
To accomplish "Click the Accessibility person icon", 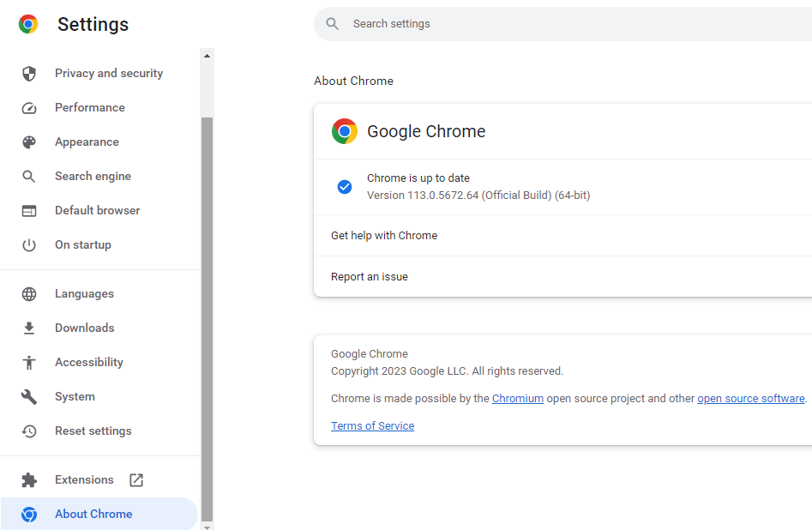I will pos(29,362).
